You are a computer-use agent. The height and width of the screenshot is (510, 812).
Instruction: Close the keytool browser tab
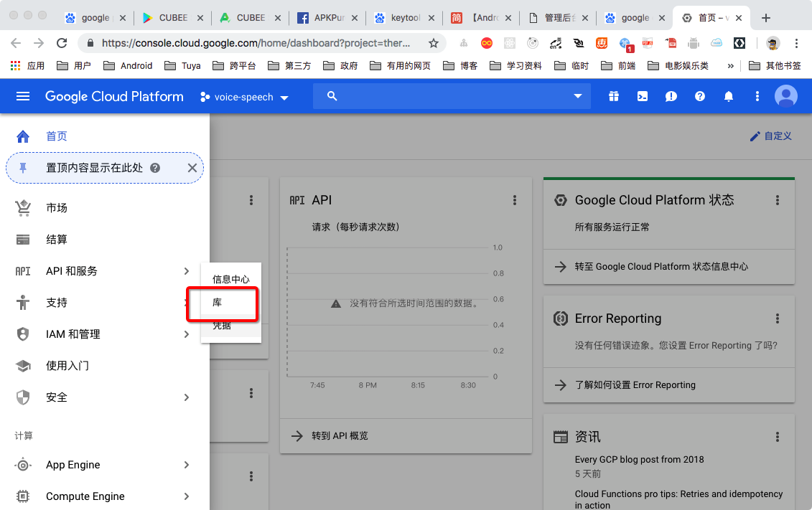(x=431, y=18)
